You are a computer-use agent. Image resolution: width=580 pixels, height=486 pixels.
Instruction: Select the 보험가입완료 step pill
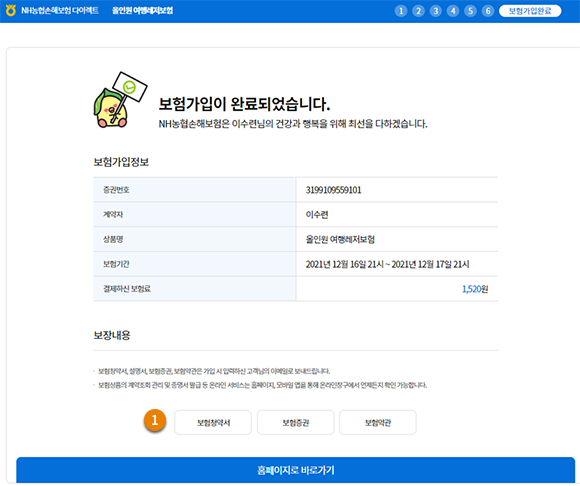[x=530, y=11]
